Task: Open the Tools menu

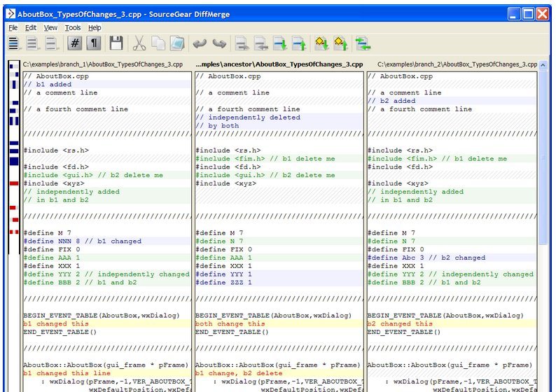Action: tap(73, 28)
